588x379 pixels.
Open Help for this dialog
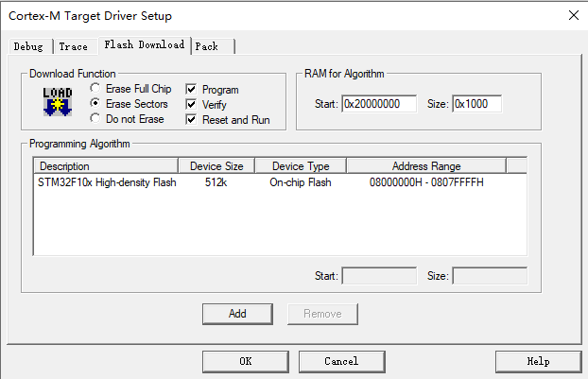pyautogui.click(x=539, y=361)
